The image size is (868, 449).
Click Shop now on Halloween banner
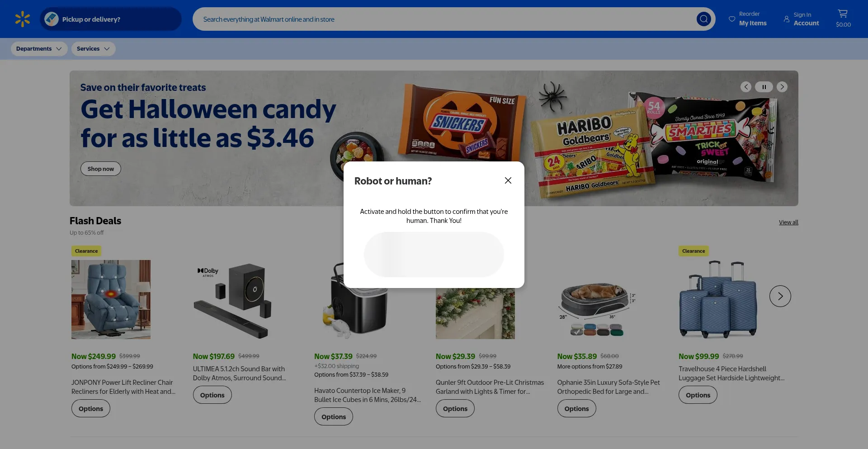pos(101,169)
